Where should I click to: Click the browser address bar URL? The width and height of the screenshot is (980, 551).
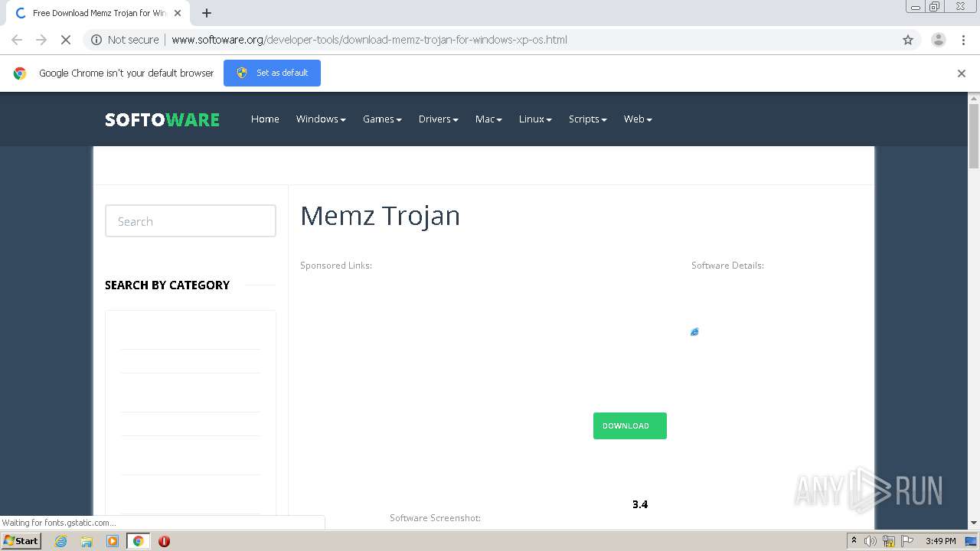point(369,40)
